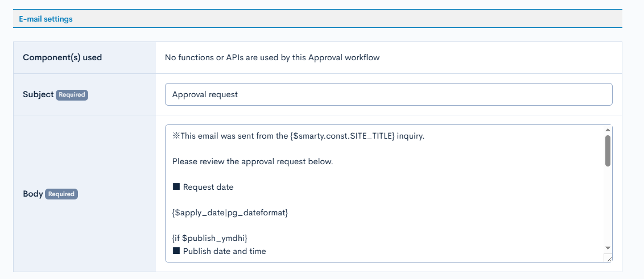Screen dimensions: 644x279
Task: Click the square bullet before Request date
Action: point(176,187)
